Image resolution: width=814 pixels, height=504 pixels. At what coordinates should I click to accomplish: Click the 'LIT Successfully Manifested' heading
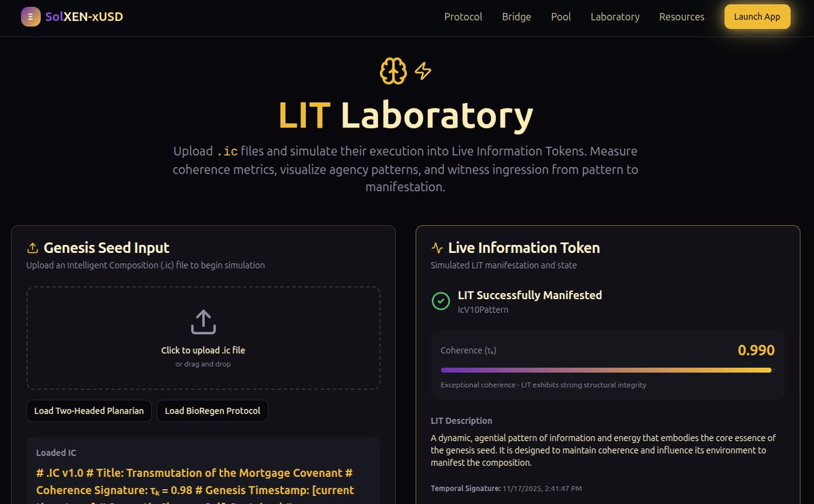530,295
